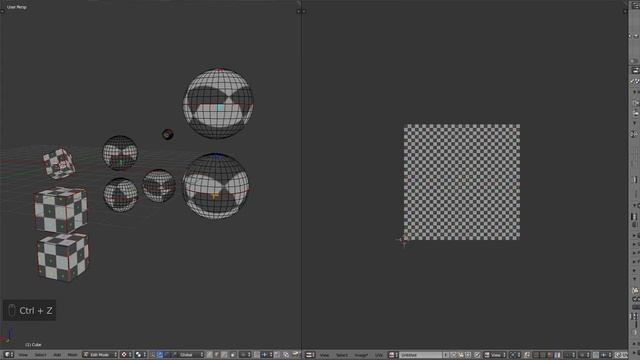Select the scale manipulator
Image resolution: width=640 pixels, height=360 pixels.
pyautogui.click(x=174, y=355)
